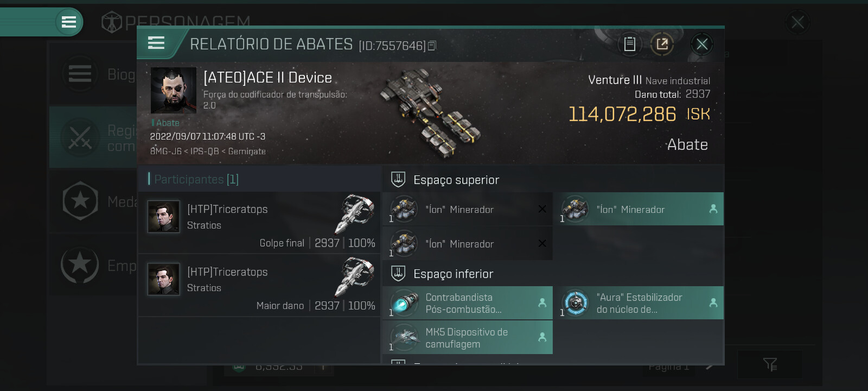Copy the kill report ID icon

[432, 46]
